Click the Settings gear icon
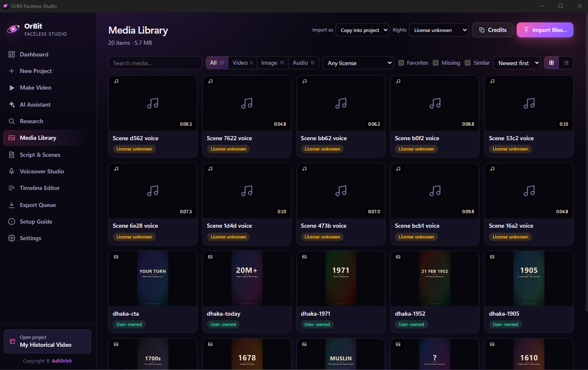Image resolution: width=588 pixels, height=370 pixels. pos(12,238)
